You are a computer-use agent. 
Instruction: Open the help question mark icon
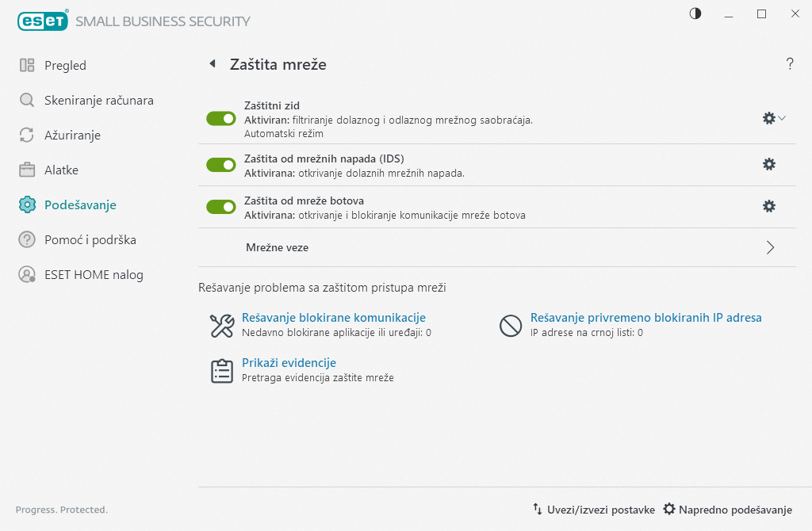point(790,64)
